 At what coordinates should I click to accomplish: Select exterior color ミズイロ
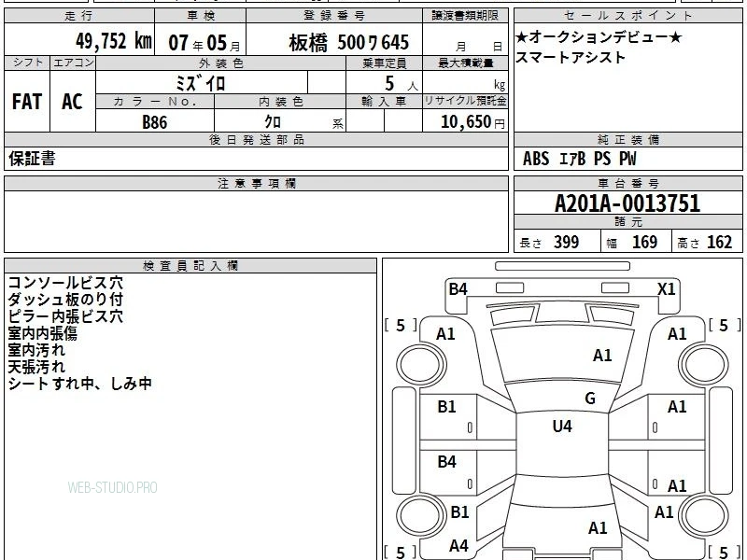click(200, 84)
